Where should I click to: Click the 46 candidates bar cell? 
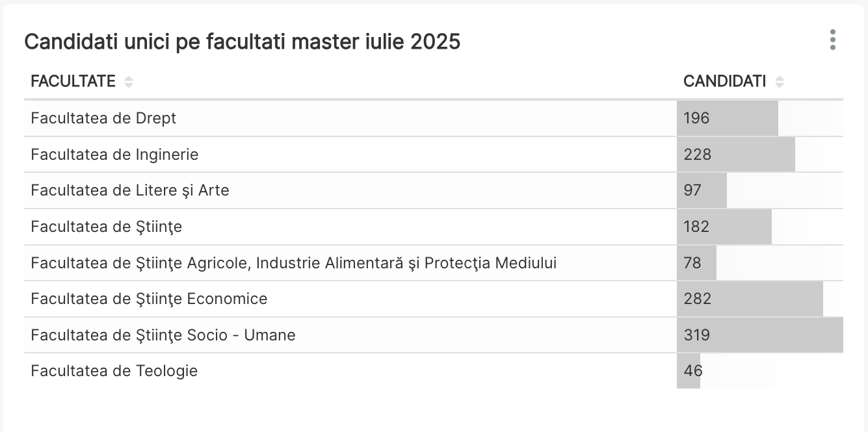tap(760, 371)
